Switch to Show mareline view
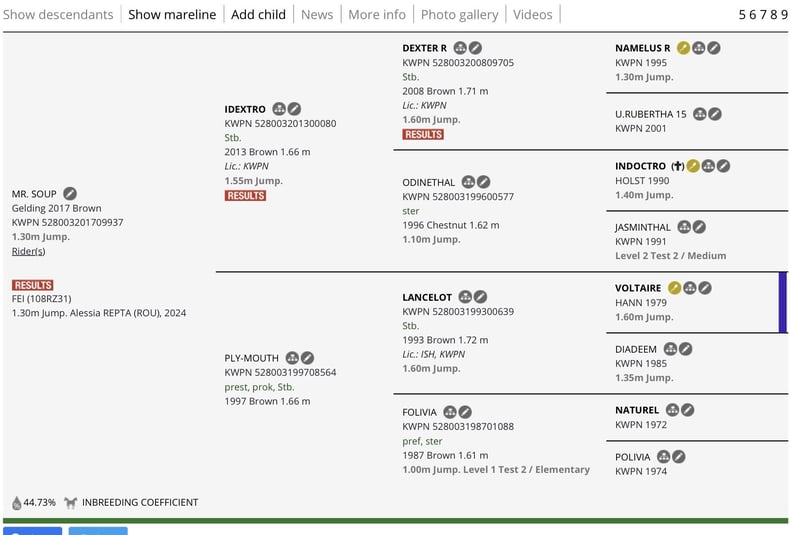800x535 pixels. point(172,14)
